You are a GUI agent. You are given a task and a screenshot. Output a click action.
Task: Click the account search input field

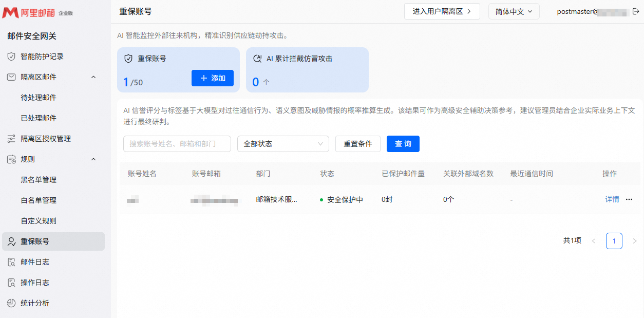coord(177,144)
